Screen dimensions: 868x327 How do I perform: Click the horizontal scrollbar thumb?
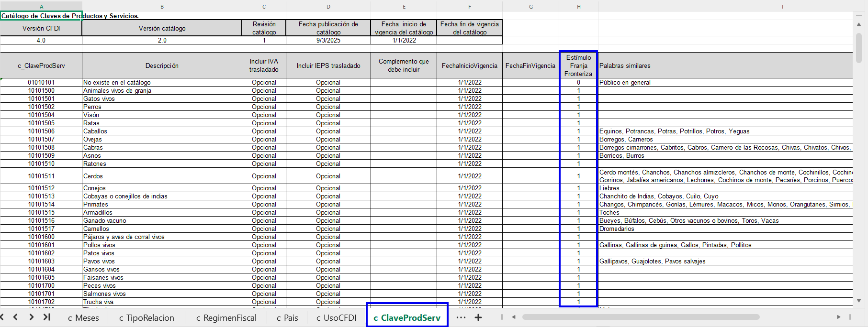(x=641, y=317)
